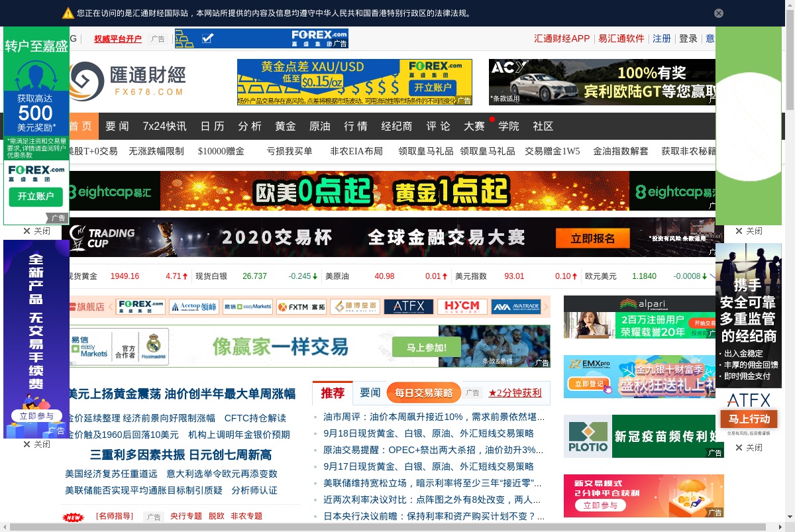This screenshot has height=532, width=795.
Task: Open the 权威平台开户 link
Action: (118, 39)
